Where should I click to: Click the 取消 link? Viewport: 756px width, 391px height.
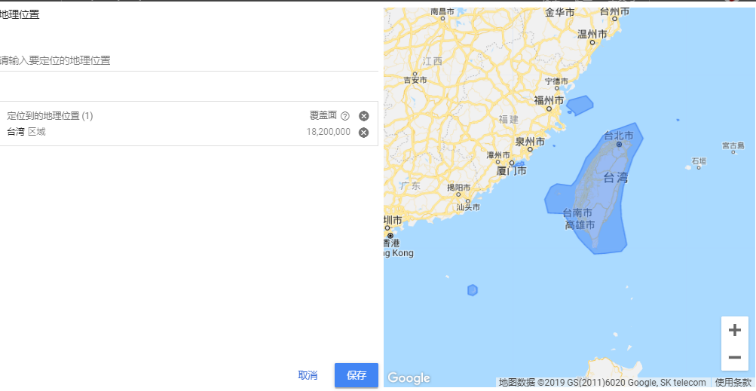308,376
